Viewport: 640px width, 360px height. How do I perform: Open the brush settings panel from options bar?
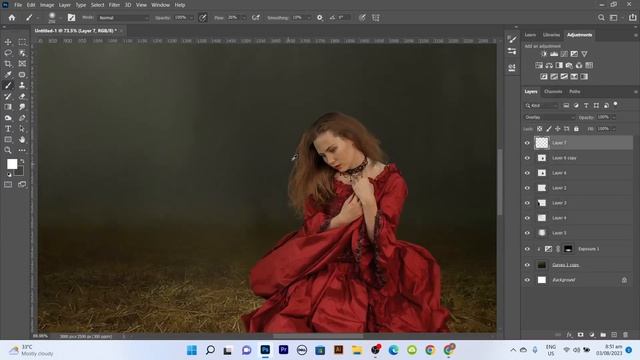click(x=71, y=18)
